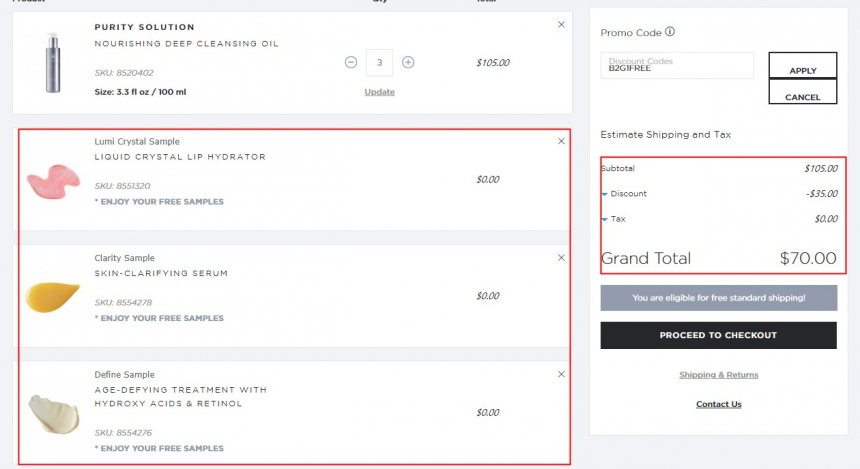The image size is (860, 469).
Task: Click the Tax $0.00 value
Action: 826,219
